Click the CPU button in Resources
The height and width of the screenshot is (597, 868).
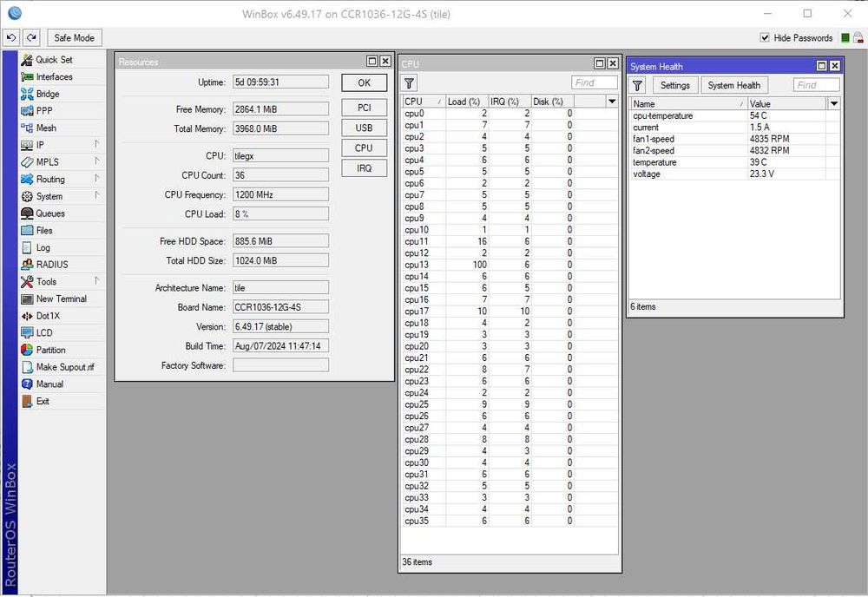click(364, 148)
